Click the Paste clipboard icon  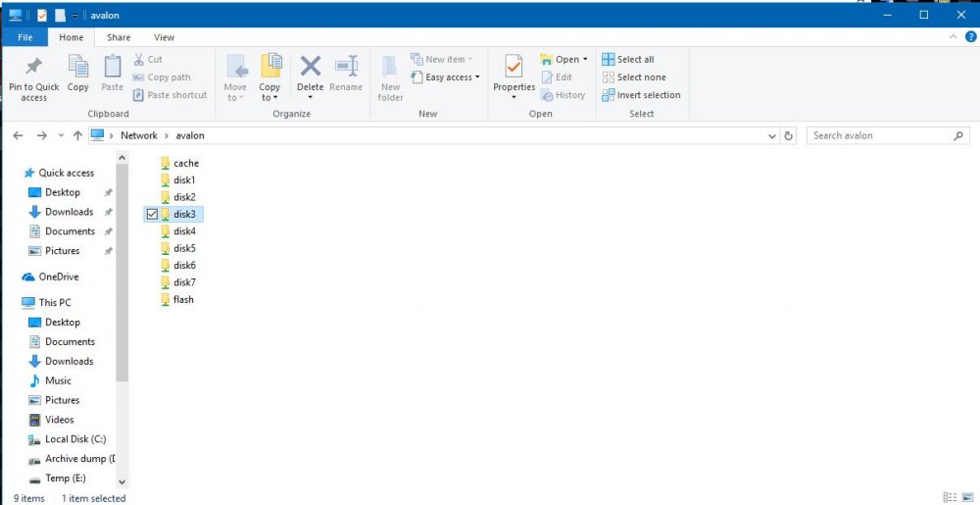tap(113, 67)
